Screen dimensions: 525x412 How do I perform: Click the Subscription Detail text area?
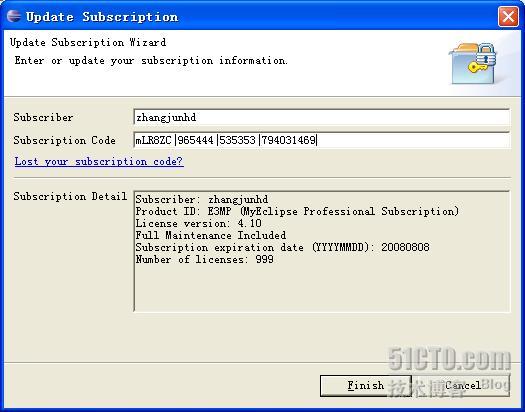321,251
